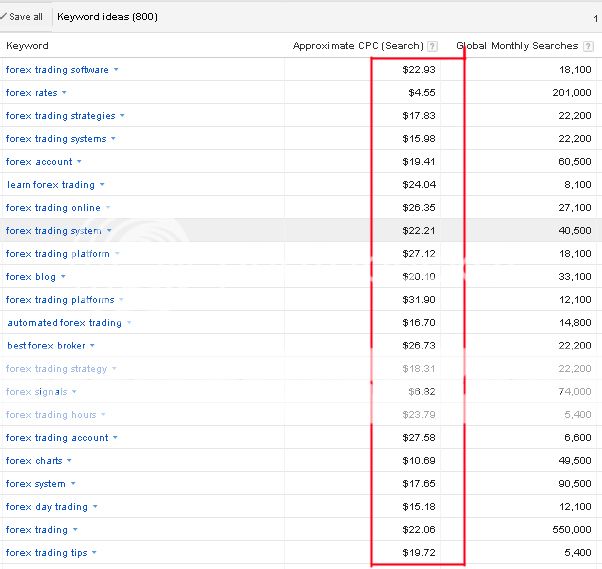Sort by Global Monthly Searches column
The image size is (602, 569).
pyautogui.click(x=516, y=46)
